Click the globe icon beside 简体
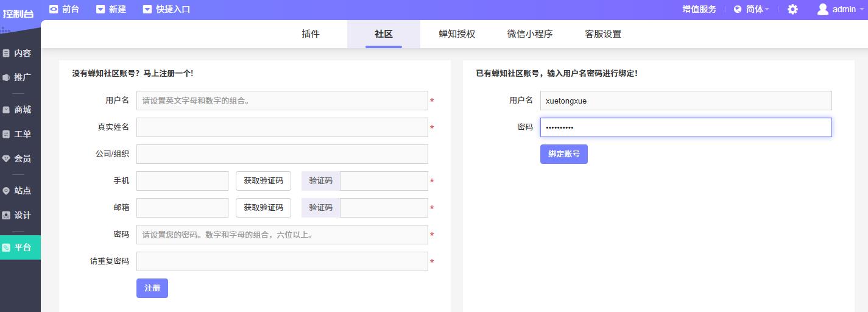This screenshot has width=868, height=312. point(738,9)
